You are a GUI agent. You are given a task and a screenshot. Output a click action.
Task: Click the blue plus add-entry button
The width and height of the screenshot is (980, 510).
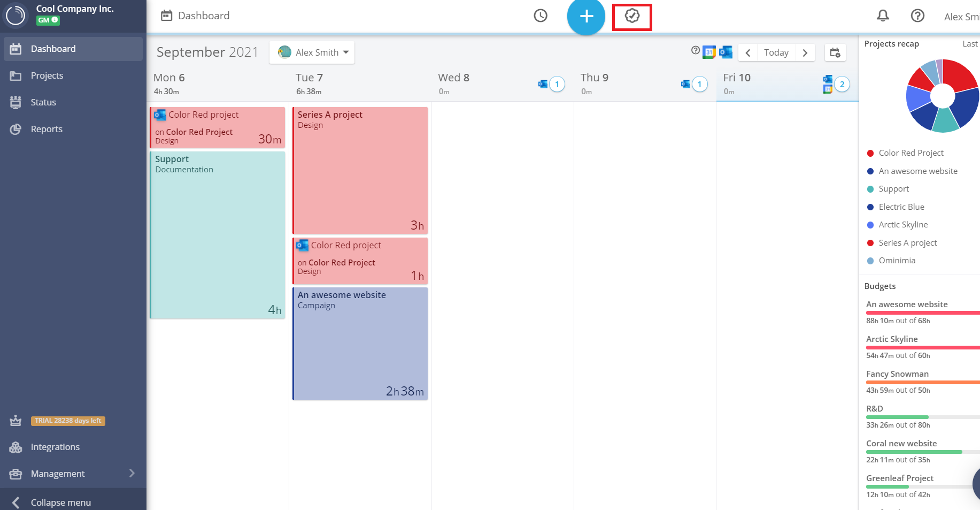[586, 16]
